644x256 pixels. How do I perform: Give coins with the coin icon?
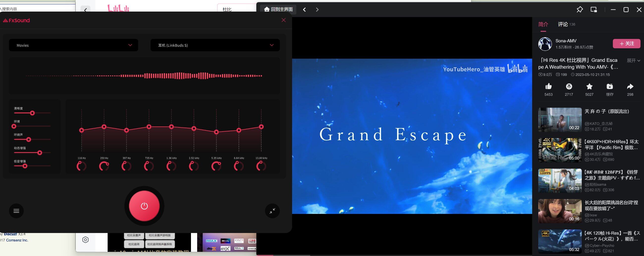point(569,86)
